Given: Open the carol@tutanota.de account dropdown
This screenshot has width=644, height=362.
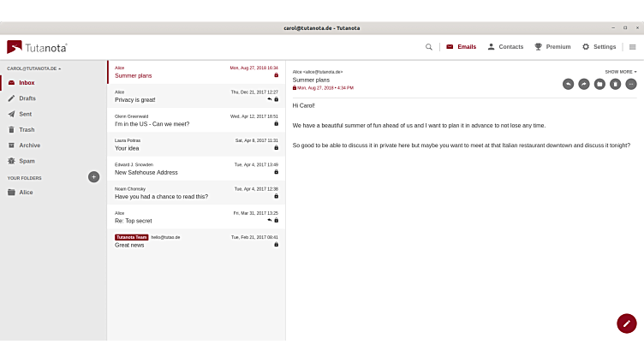Looking at the screenshot, I should pyautogui.click(x=34, y=68).
